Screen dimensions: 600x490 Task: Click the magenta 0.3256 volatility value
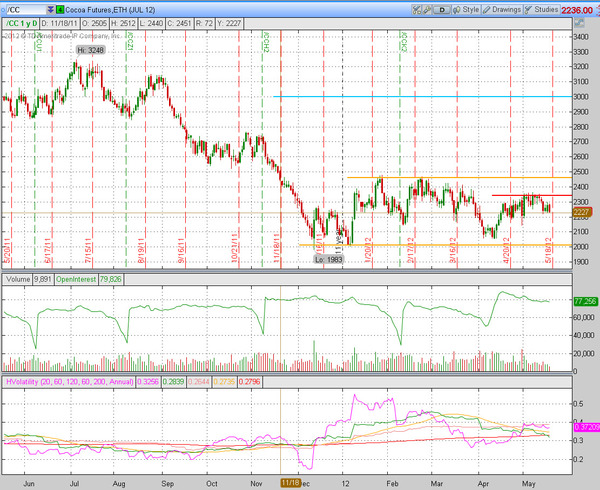(148, 382)
